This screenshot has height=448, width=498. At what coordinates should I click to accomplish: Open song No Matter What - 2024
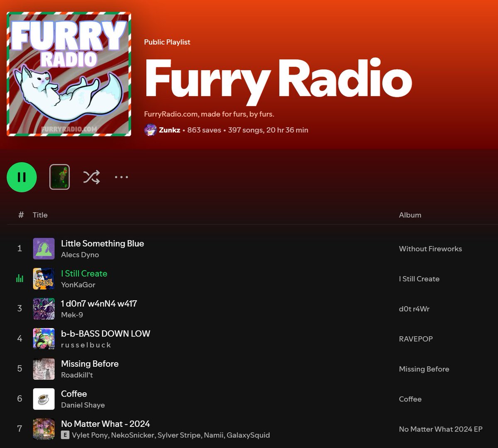105,424
